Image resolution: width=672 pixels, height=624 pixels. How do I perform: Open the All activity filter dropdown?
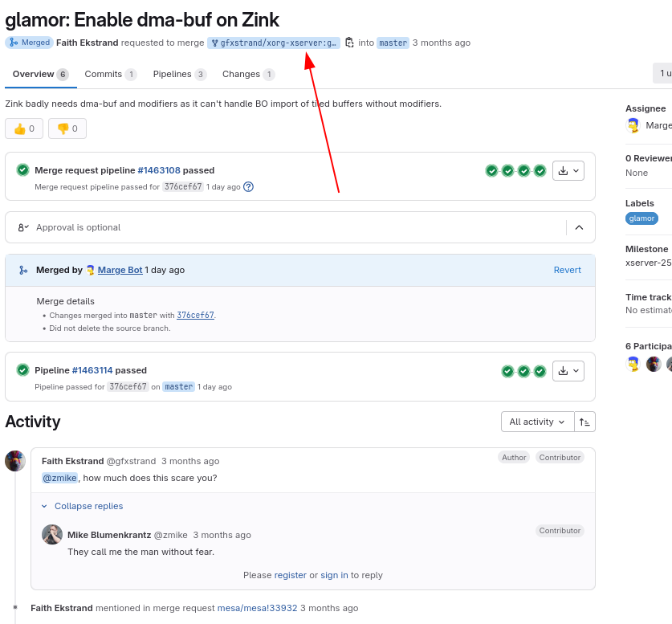point(537,422)
